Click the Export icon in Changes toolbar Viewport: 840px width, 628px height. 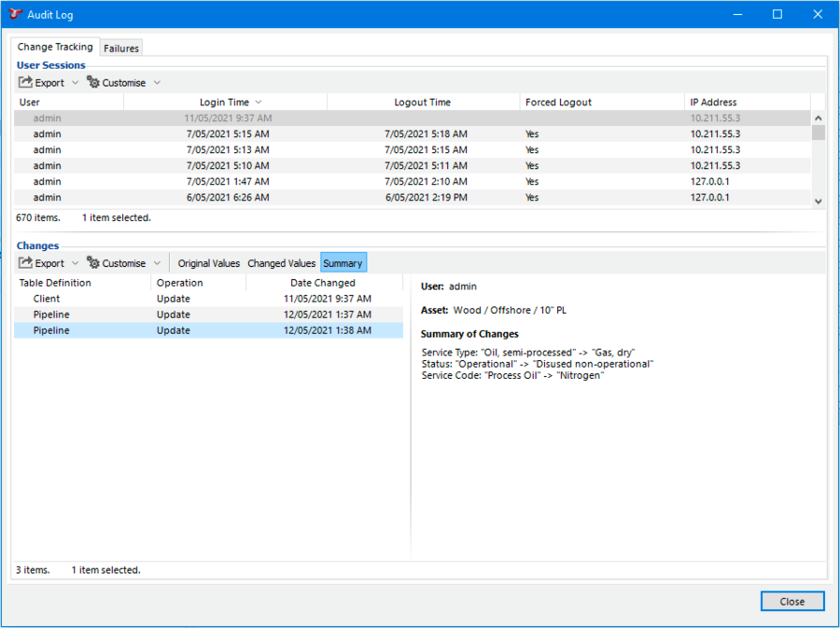coord(26,263)
